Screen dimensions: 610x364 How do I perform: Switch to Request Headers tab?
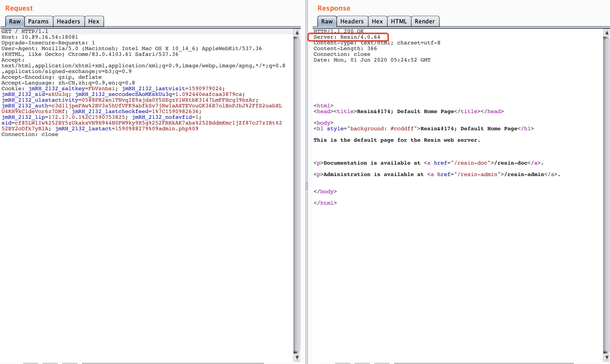click(68, 21)
